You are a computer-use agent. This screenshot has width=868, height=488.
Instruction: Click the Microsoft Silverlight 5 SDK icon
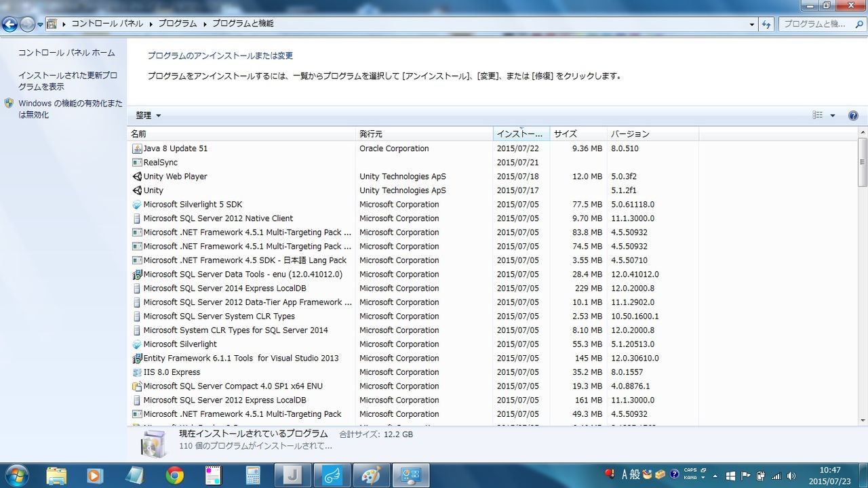pyautogui.click(x=137, y=205)
